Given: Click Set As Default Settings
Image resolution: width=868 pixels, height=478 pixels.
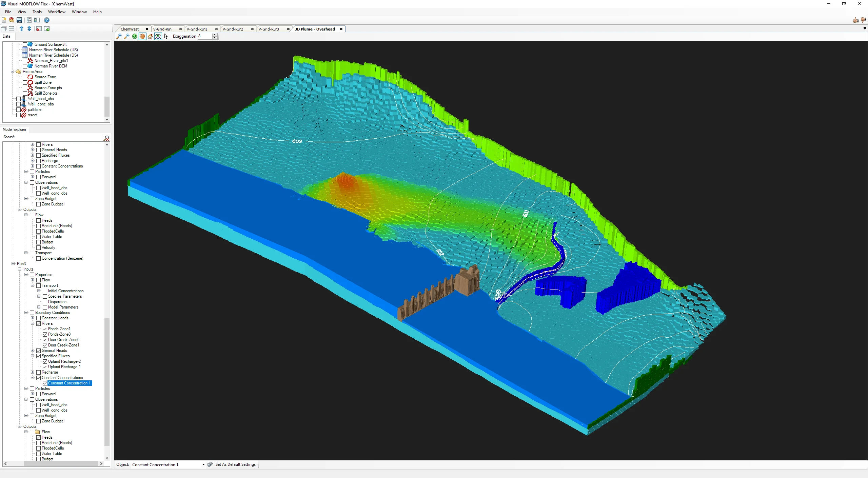Looking at the screenshot, I should (235, 464).
